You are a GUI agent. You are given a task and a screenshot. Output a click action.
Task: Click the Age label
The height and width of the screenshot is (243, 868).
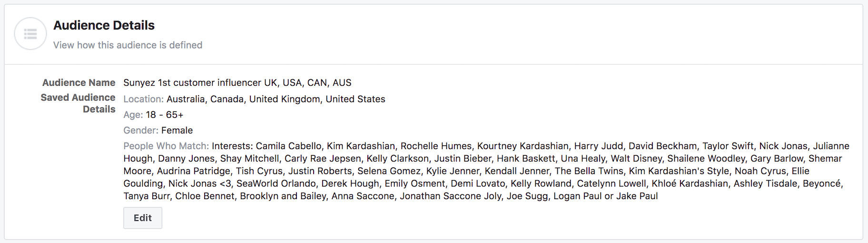tap(133, 115)
